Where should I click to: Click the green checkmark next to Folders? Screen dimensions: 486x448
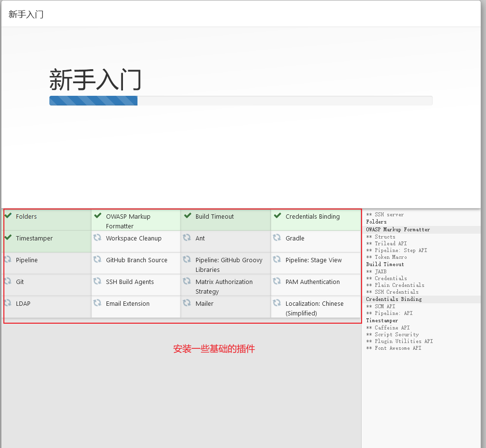(8, 215)
